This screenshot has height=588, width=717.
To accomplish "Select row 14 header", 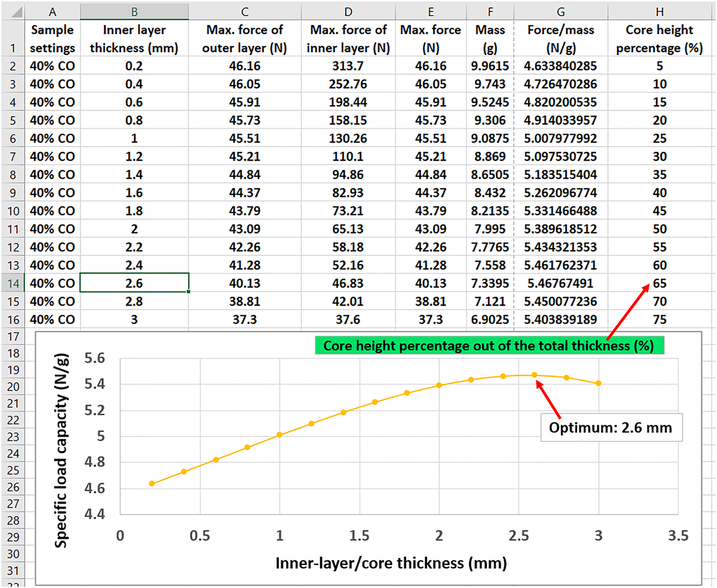I will [x=13, y=283].
